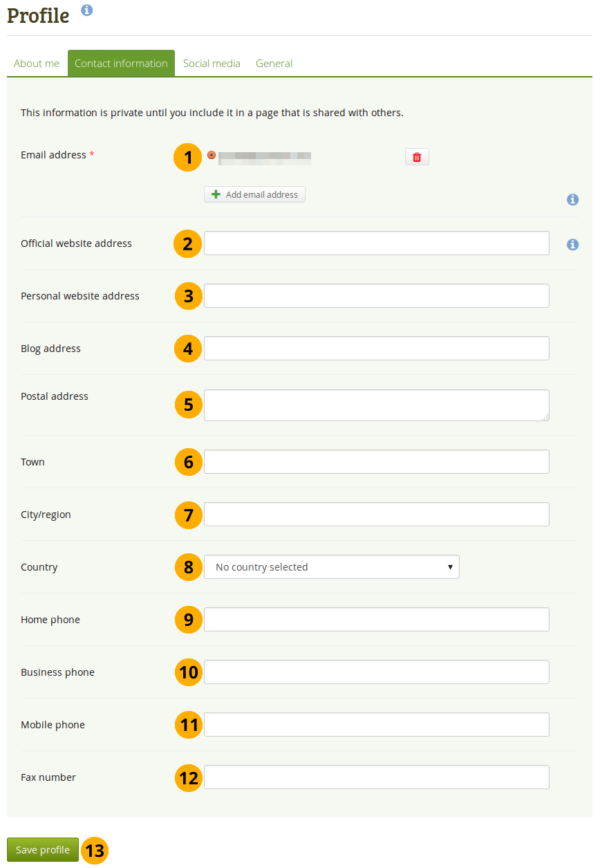
Task: Click help icon in Email address section
Action: point(572,200)
